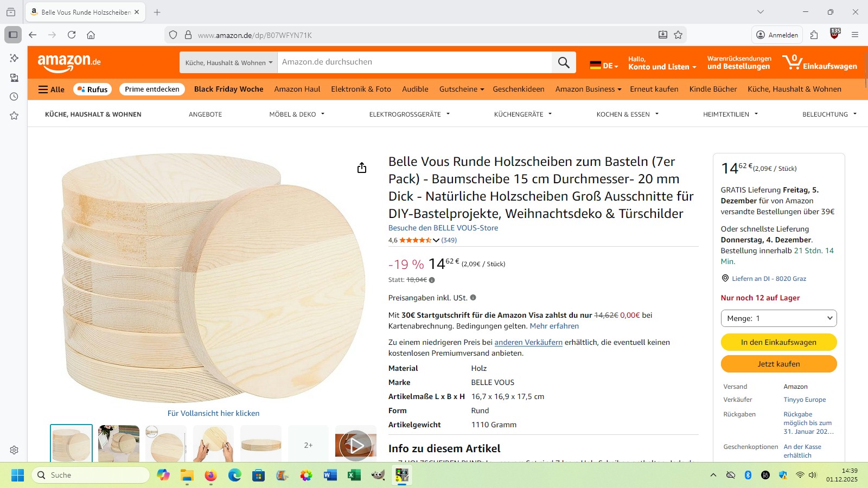
Task: Click the Jetzt kaufen button
Action: click(778, 364)
